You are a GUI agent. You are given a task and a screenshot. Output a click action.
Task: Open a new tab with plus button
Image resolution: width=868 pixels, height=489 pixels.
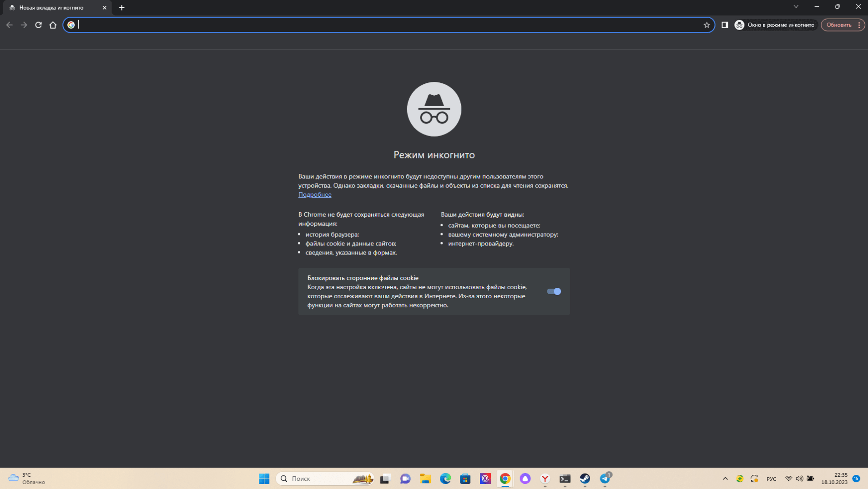[121, 8]
